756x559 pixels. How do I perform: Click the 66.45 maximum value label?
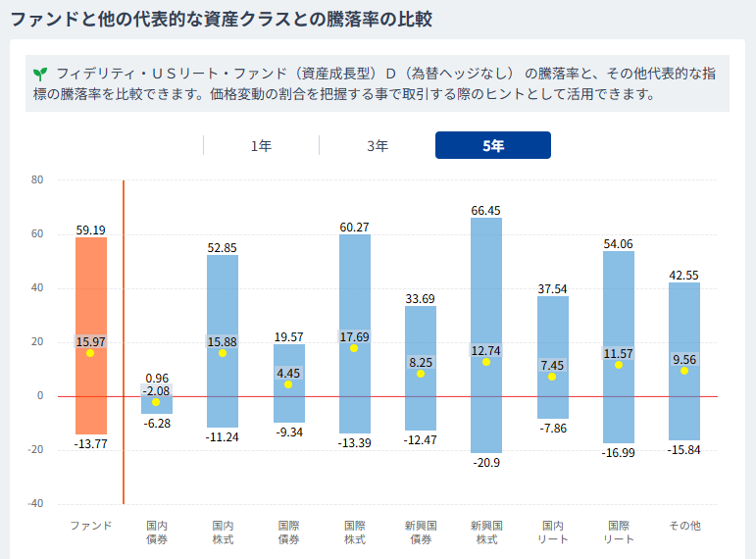485,210
